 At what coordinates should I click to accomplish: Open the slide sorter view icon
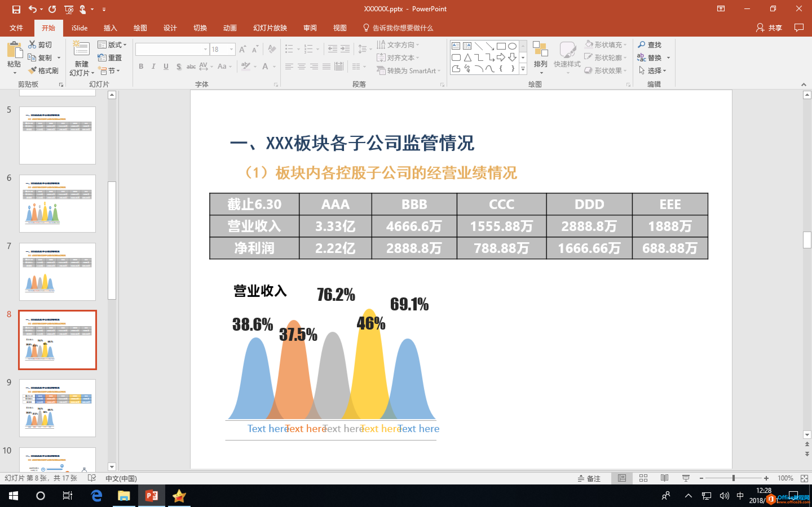643,478
